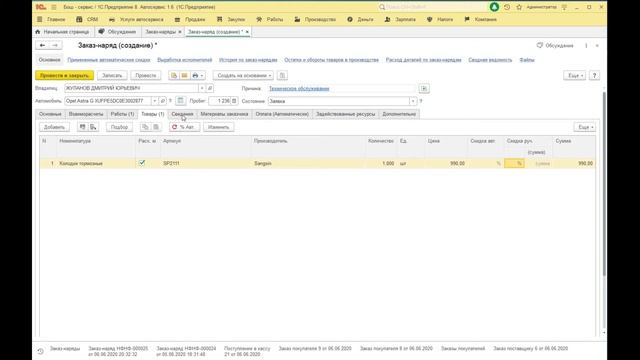Expand the Состояние dropdown arrow
This screenshot has width=640, height=360.
pyautogui.click(x=413, y=101)
